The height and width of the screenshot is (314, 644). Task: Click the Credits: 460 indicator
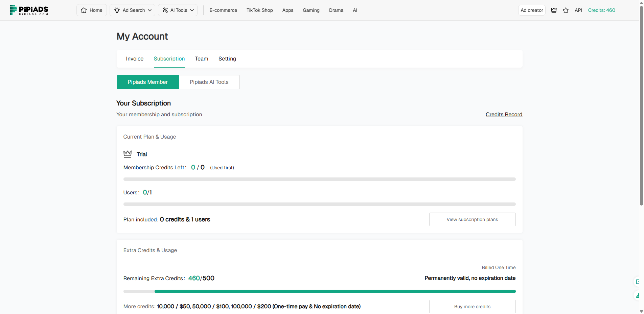click(601, 10)
